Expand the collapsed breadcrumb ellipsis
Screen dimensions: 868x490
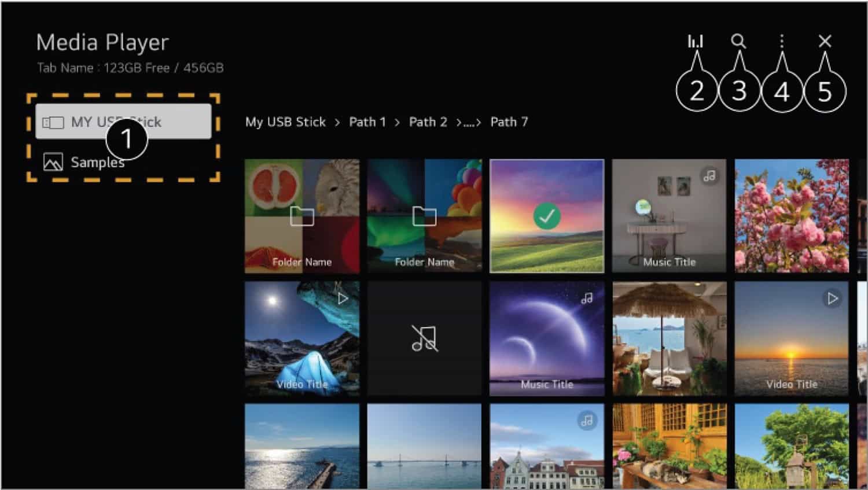pyautogui.click(x=469, y=123)
